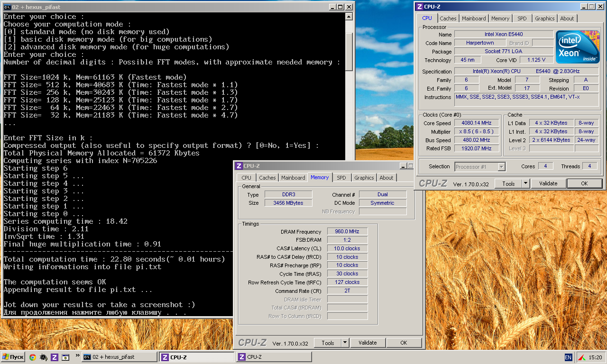Switch to SPD tab in Memory window
The width and height of the screenshot is (607, 364).
coord(341,178)
